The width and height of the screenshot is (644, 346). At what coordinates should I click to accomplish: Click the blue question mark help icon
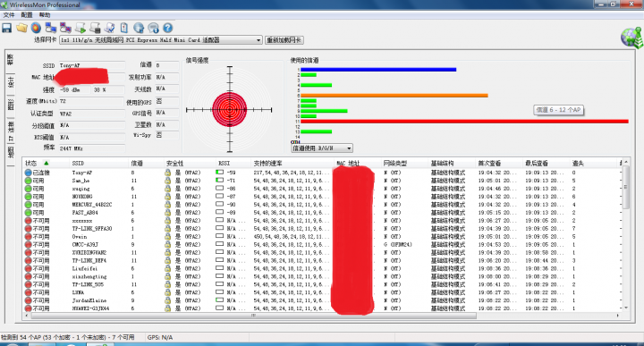[167, 28]
